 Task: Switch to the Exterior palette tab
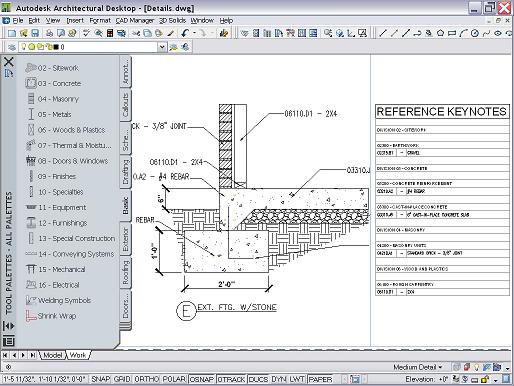[x=125, y=239]
